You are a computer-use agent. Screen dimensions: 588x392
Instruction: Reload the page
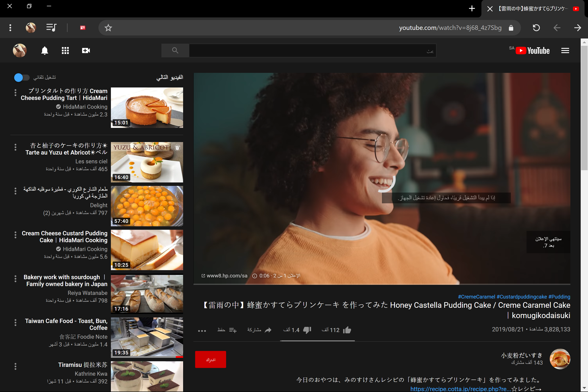click(x=536, y=28)
